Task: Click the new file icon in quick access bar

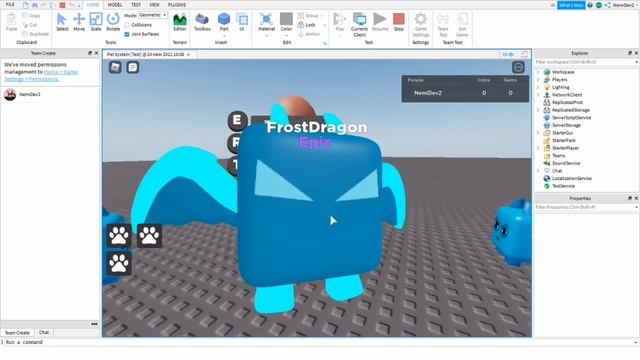Action: [25, 5]
